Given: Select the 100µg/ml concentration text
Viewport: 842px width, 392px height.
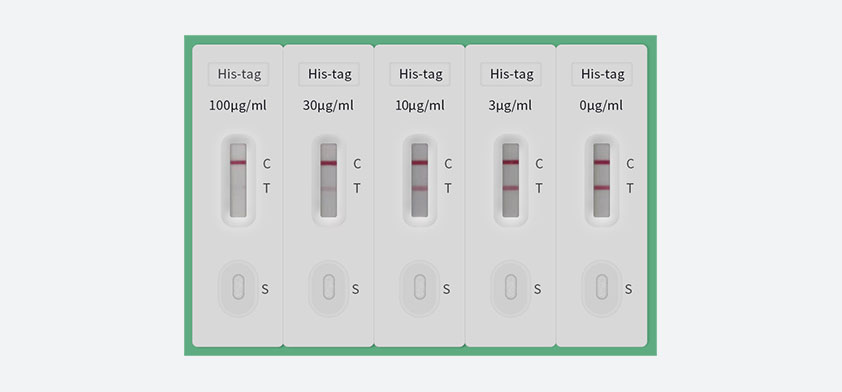Looking at the screenshot, I should (x=238, y=106).
